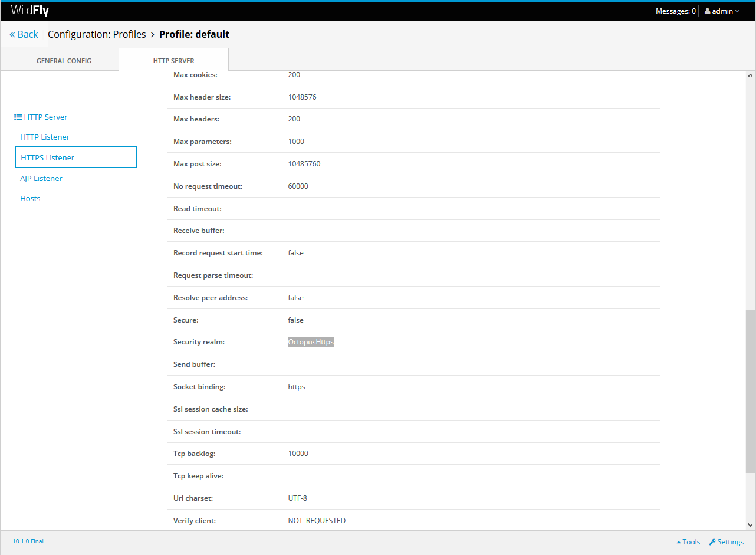The image size is (756, 555).
Task: Click the WildFly logo in header
Action: pos(29,11)
